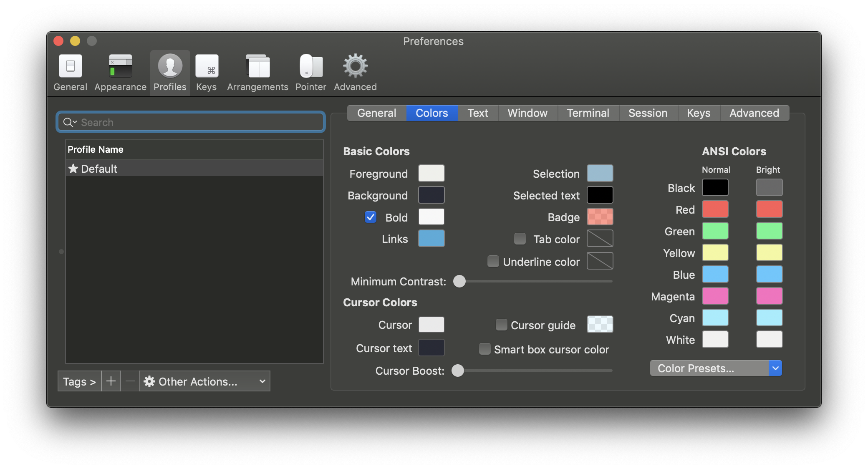This screenshot has width=868, height=469.
Task: Expand the Tags panel button
Action: click(x=79, y=381)
